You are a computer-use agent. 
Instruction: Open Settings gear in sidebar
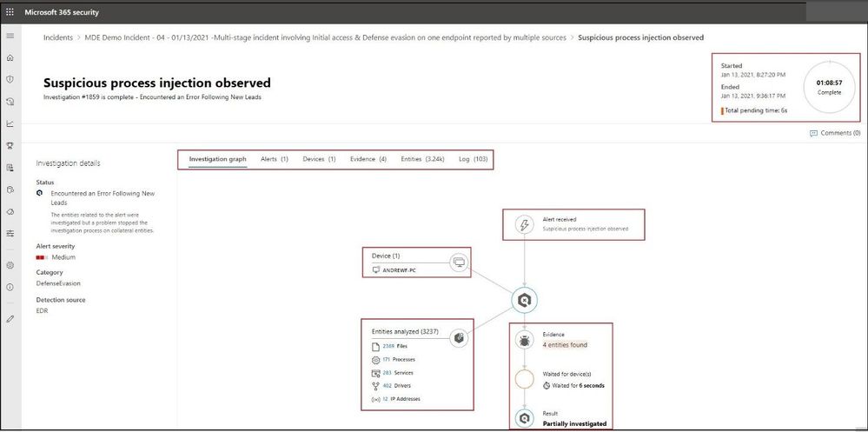[x=10, y=265]
